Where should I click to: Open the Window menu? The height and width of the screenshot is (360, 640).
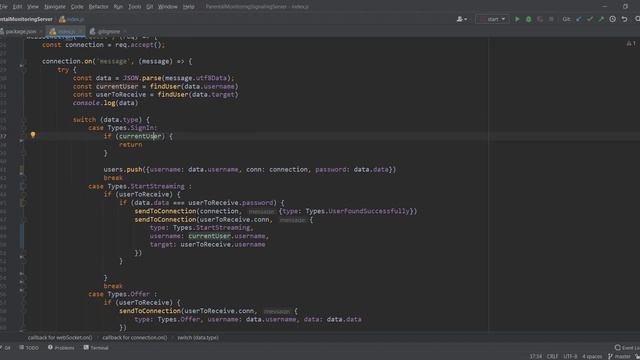coord(168,7)
